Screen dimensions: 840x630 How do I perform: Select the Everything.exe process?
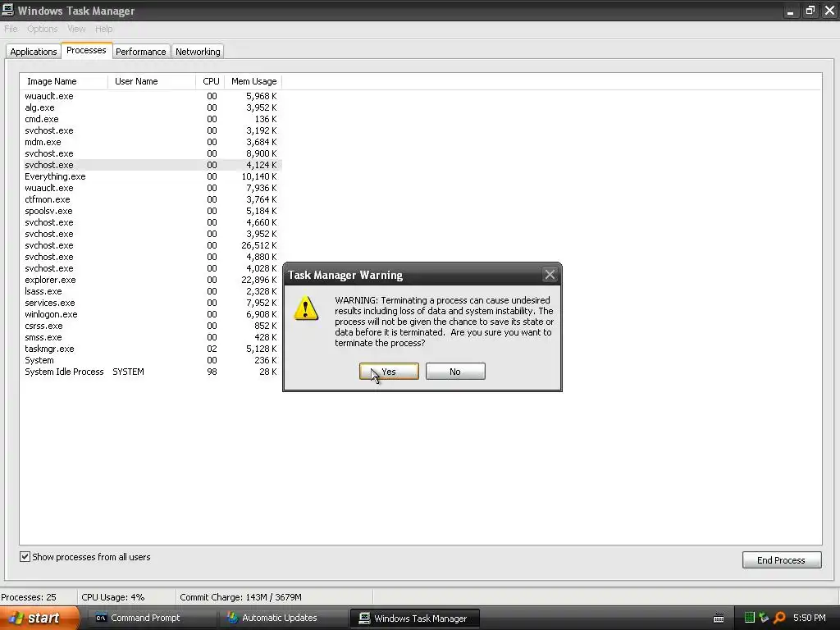tap(151, 176)
